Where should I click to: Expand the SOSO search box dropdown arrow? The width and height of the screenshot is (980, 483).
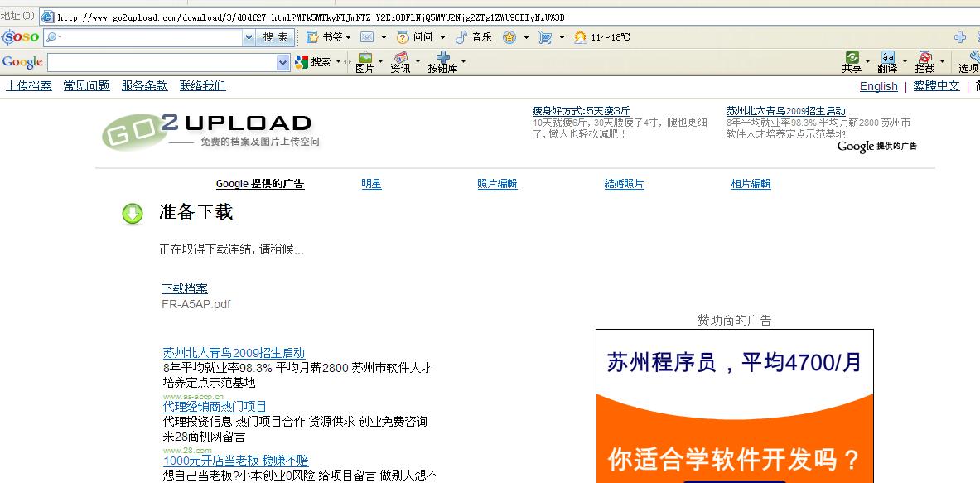pos(249,37)
